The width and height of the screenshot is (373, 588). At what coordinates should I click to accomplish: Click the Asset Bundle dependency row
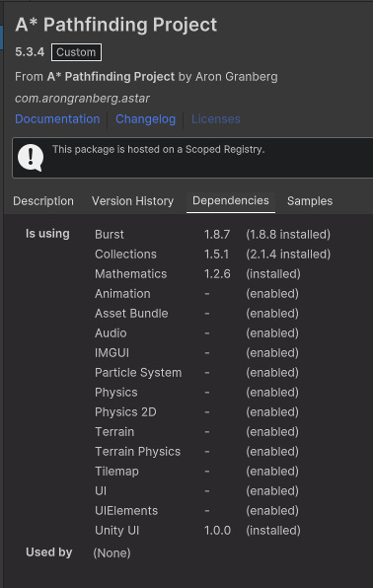[x=197, y=314]
